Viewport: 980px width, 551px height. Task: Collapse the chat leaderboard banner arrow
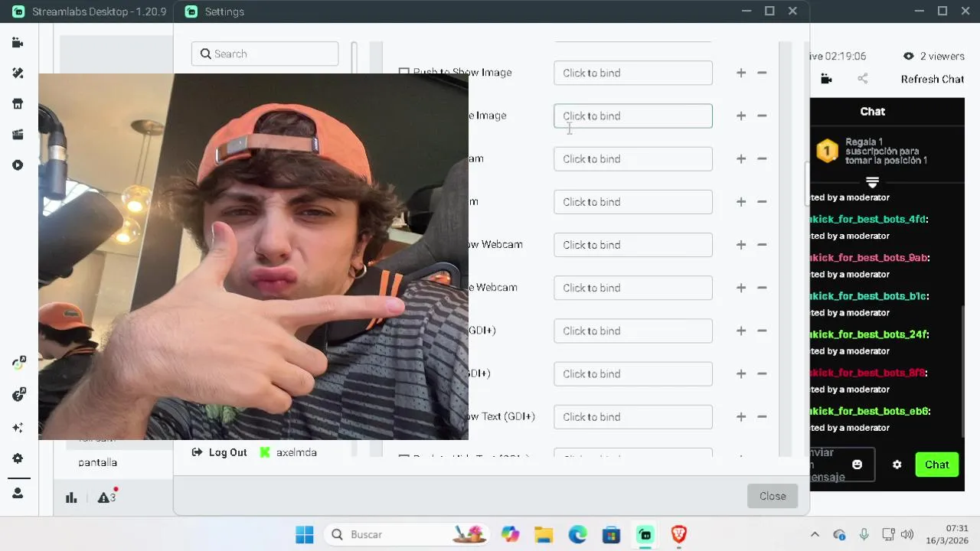pyautogui.click(x=872, y=182)
